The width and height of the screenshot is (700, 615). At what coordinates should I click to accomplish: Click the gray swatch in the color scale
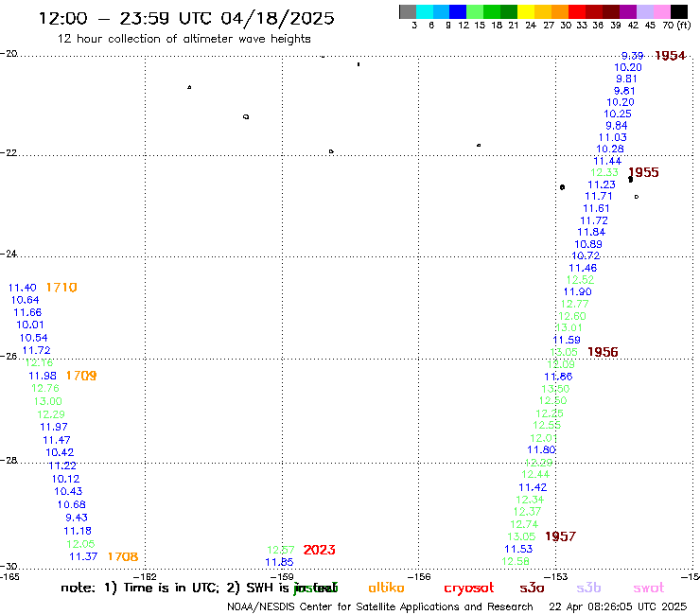pos(408,11)
